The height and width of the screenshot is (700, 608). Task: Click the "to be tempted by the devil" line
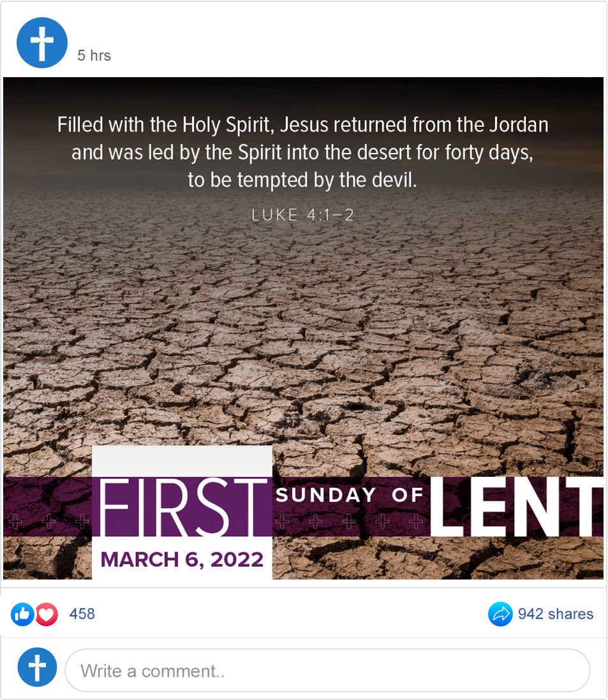(x=302, y=180)
